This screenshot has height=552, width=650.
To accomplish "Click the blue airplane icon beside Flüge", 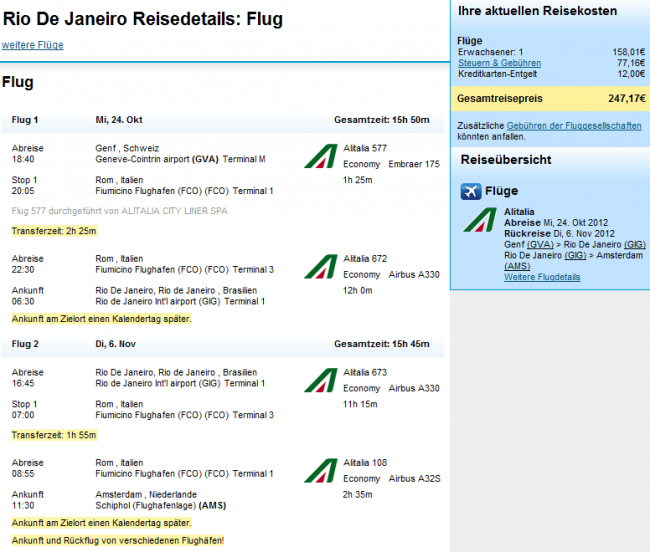I will point(471,191).
